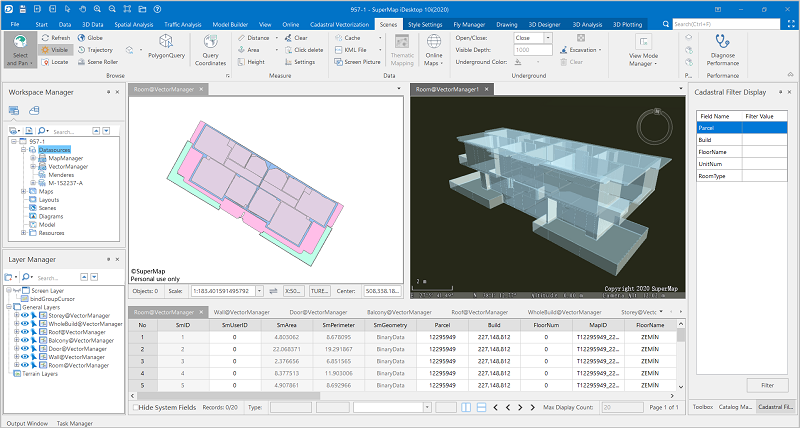Check the Hide System Fields checkbox

click(x=136, y=408)
